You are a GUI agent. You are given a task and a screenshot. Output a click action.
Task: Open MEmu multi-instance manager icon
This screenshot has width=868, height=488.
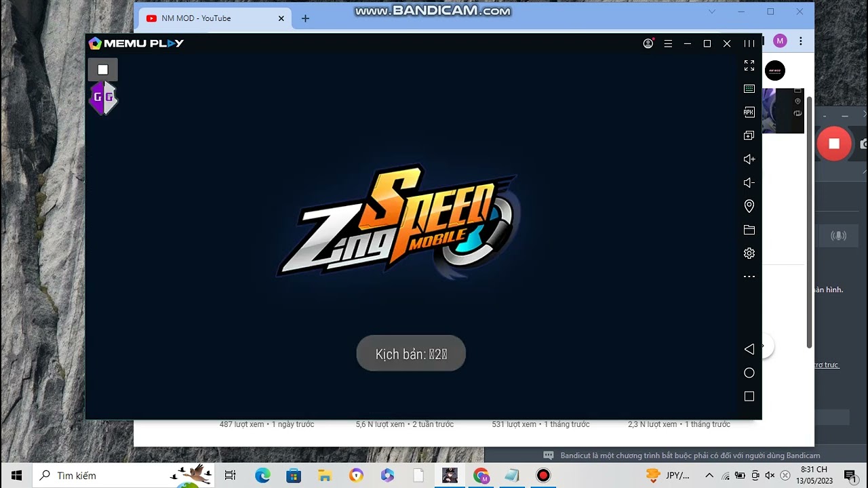click(x=749, y=136)
